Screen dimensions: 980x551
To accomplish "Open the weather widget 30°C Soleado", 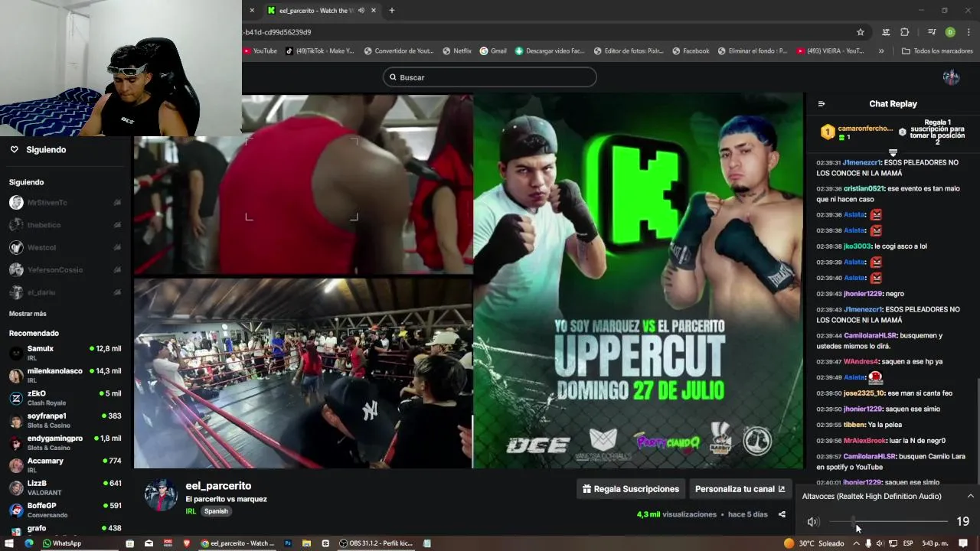I will pyautogui.click(x=813, y=543).
